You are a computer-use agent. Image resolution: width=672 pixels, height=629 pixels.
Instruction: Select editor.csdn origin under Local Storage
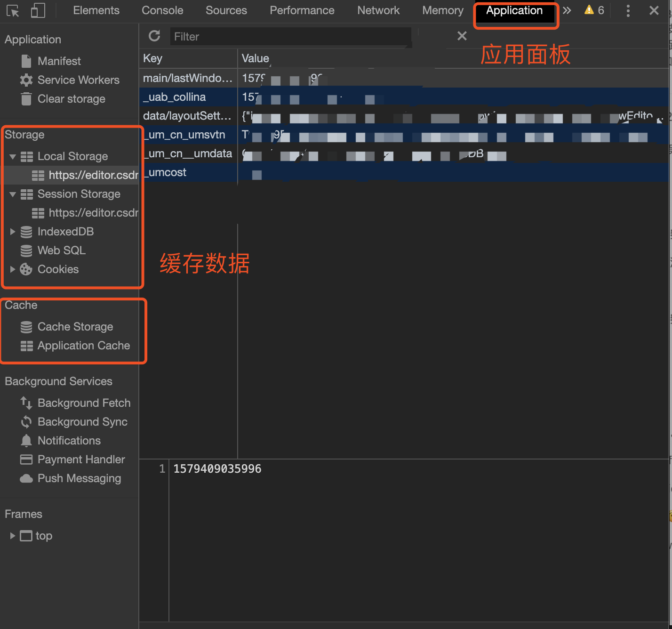point(94,175)
